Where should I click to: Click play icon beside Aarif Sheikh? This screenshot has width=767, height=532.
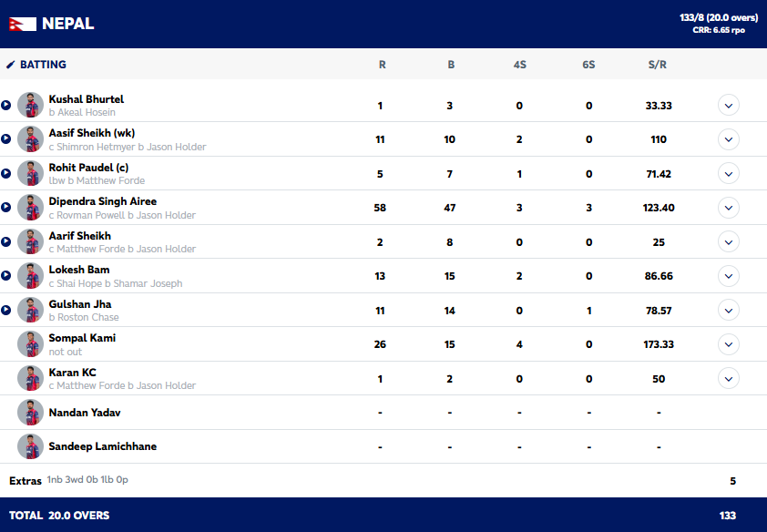[6, 241]
